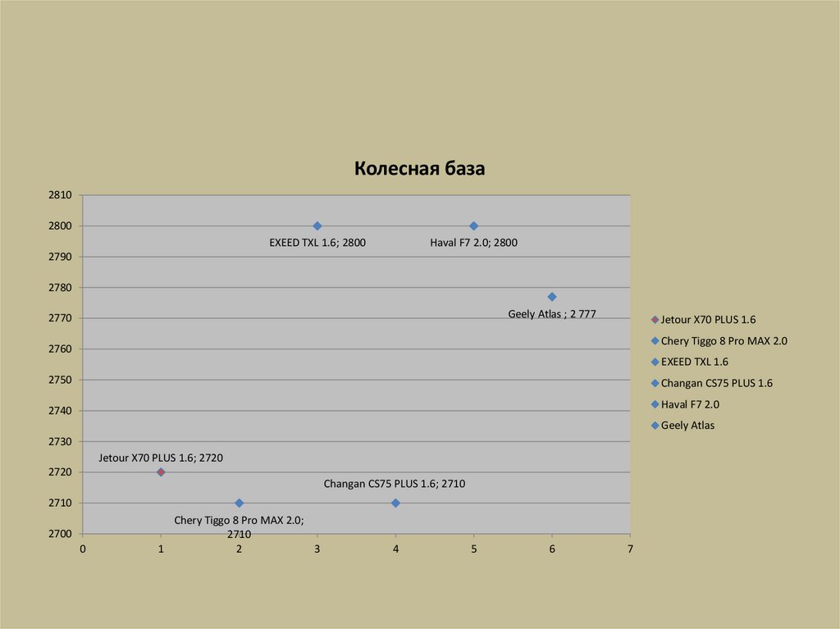Screen dimensions: 840x629
Task: Select the Changan CS75 PLUS data point
Action: point(395,503)
